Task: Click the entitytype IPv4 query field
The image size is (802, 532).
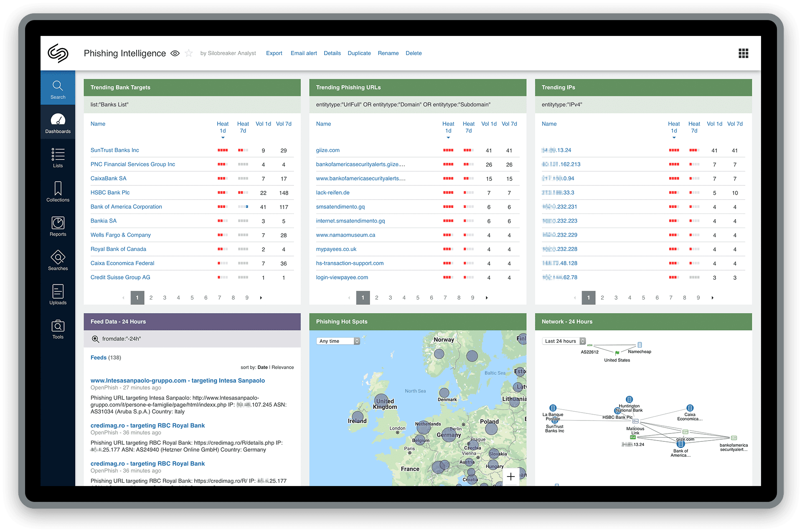Action: point(643,104)
